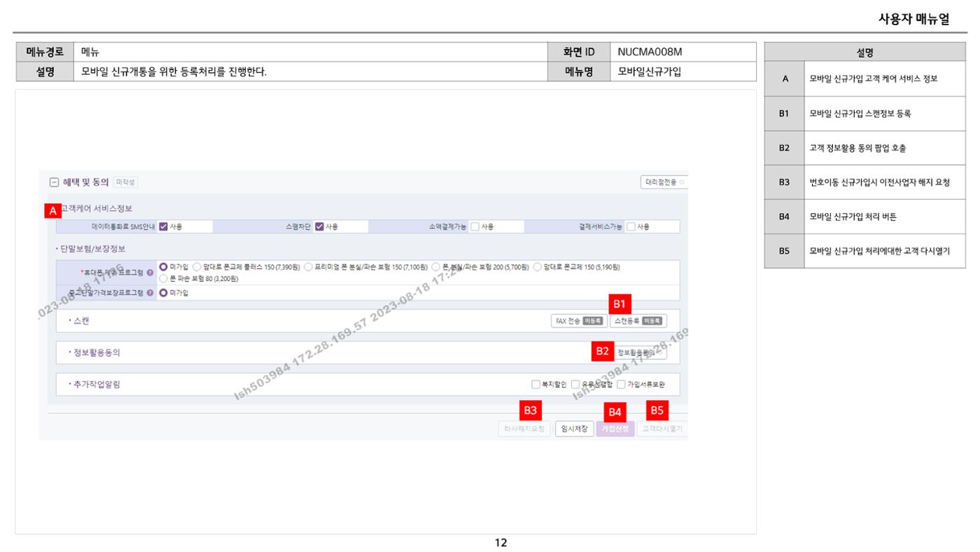The width and height of the screenshot is (980, 552).
Task: Check the 복지할인 checkbox
Action: tap(535, 385)
